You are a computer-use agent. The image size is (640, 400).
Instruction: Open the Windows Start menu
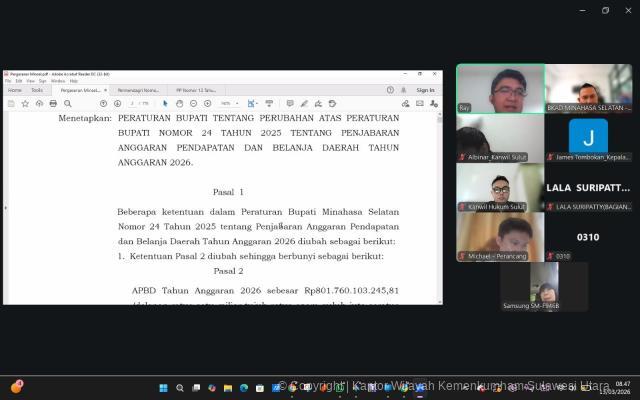click(x=163, y=388)
